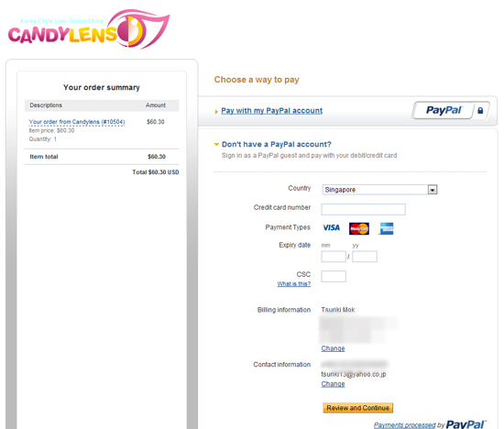504x429 pixels.
Task: Collapse the Don't have a PayPal account section
Action: click(x=216, y=145)
